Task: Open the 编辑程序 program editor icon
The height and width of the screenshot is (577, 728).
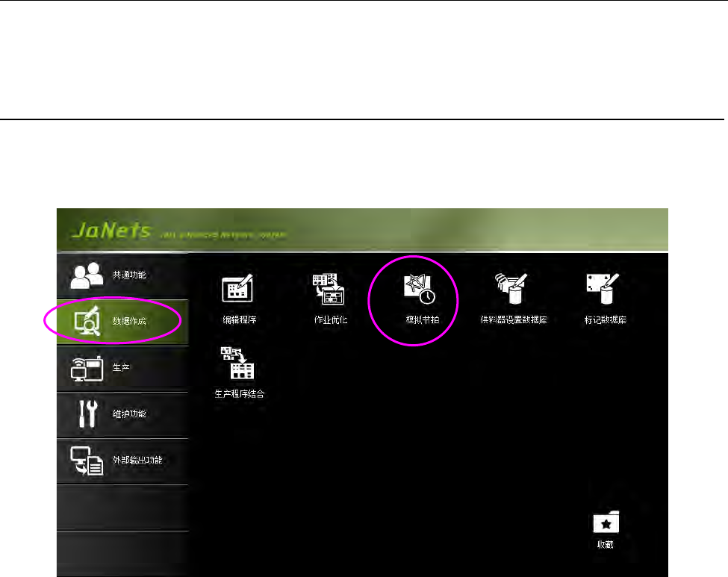Action: tap(237, 288)
